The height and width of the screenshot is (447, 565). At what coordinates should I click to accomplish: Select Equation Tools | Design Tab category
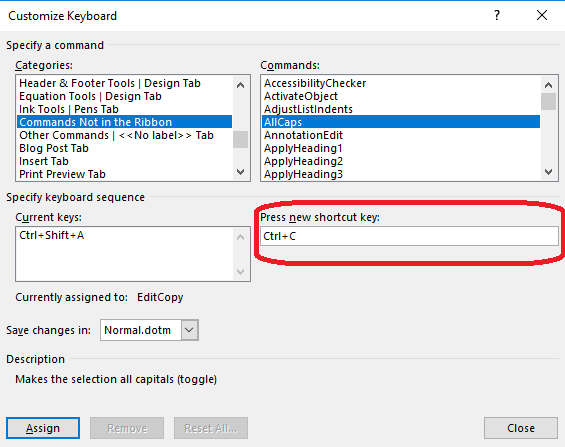[x=124, y=96]
